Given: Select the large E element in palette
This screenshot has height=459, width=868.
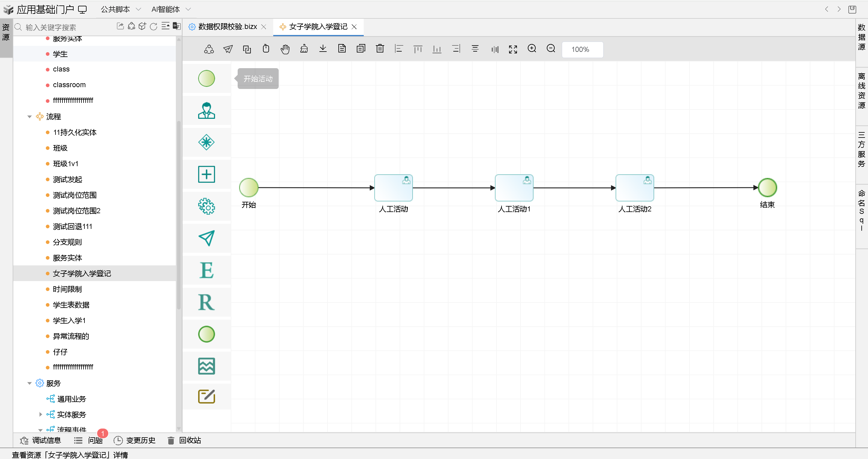Looking at the screenshot, I should point(206,270).
